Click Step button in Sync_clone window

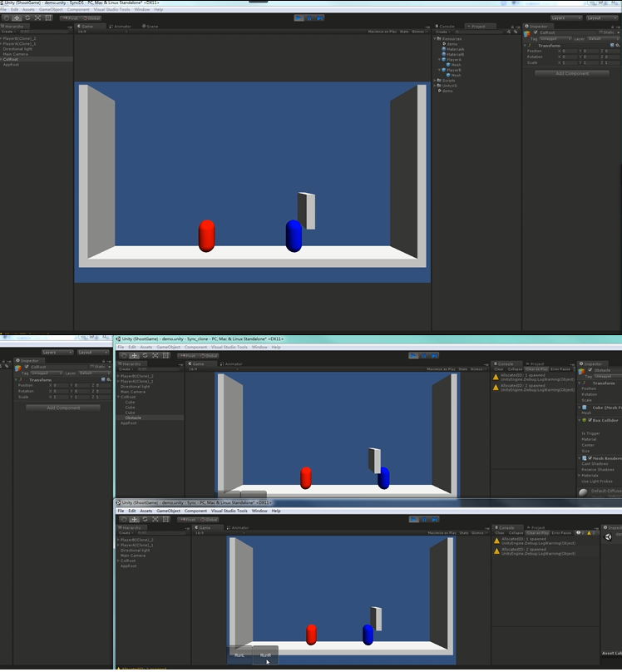[x=434, y=356]
